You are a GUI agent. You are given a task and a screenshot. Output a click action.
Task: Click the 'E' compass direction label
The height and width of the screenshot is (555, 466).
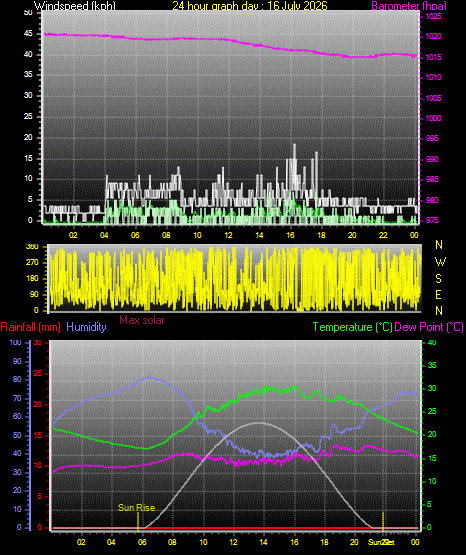(x=438, y=294)
